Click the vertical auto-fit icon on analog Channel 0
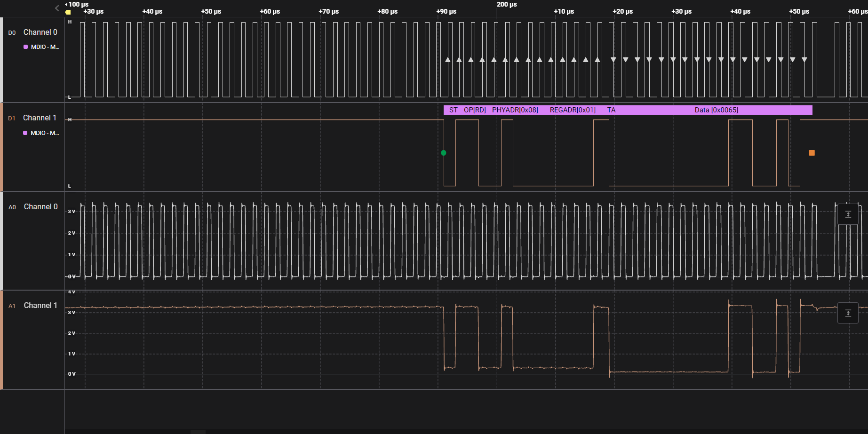Screen dimensions: 868x434 pos(848,214)
